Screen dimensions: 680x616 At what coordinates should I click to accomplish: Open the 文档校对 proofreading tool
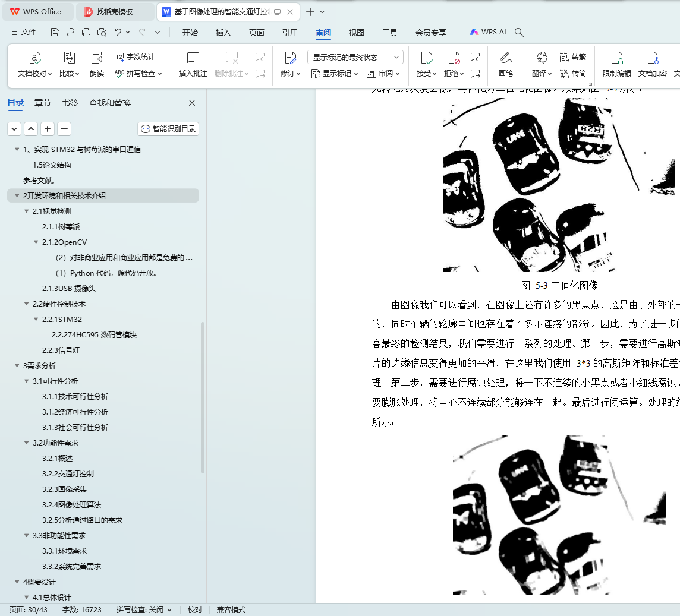pyautogui.click(x=34, y=64)
